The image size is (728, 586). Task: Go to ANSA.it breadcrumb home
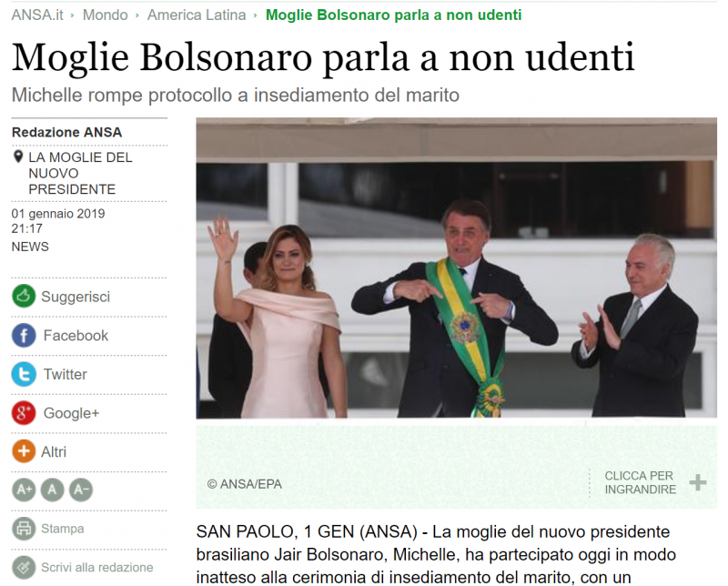pyautogui.click(x=37, y=15)
